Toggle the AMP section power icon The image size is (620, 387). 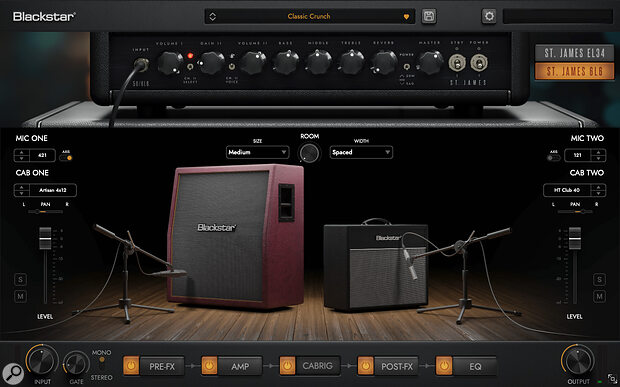(209, 366)
